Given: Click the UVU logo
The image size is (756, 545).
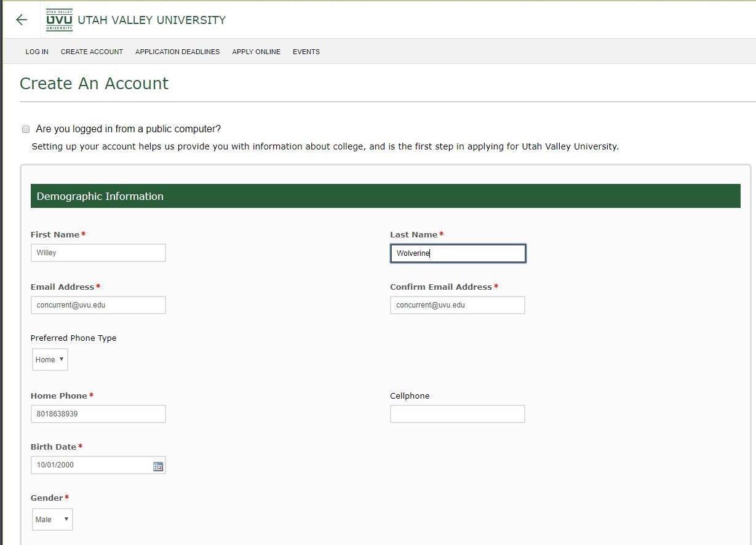Looking at the screenshot, I should pyautogui.click(x=59, y=20).
